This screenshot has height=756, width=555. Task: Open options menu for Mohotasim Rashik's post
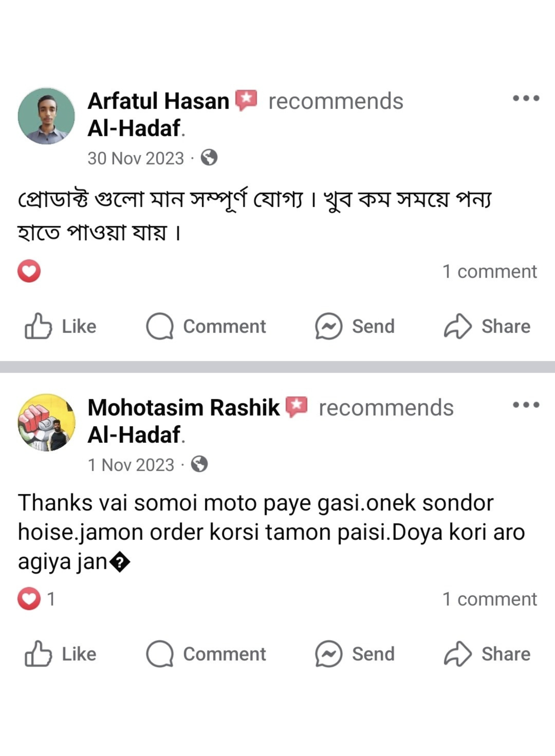pyautogui.click(x=526, y=405)
